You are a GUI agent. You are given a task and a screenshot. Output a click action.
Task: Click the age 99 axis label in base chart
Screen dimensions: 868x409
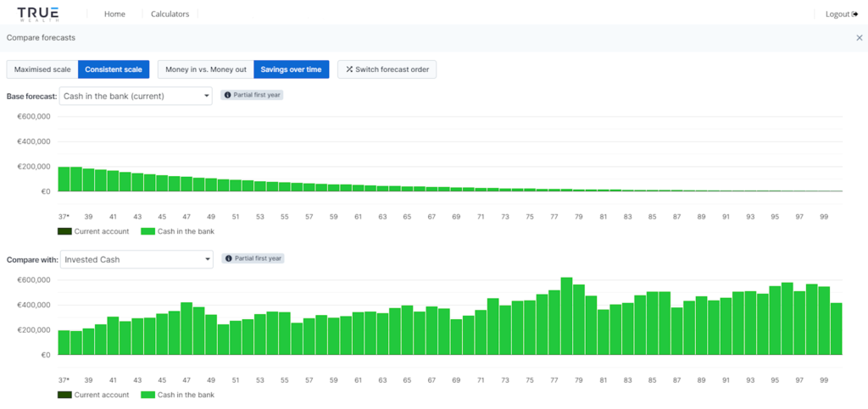point(824,217)
